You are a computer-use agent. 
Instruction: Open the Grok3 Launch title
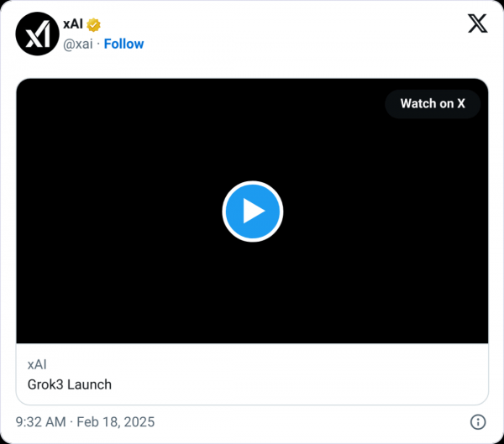(x=70, y=384)
